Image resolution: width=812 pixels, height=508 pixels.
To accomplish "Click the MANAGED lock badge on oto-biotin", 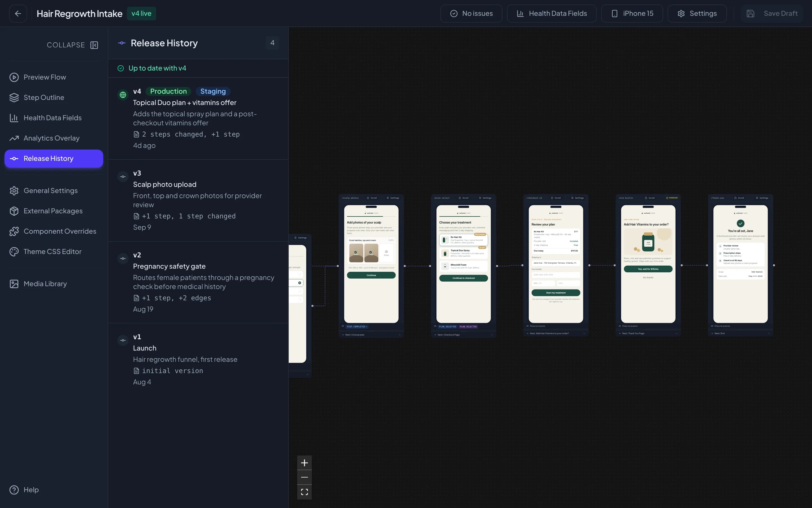I will coord(672,198).
